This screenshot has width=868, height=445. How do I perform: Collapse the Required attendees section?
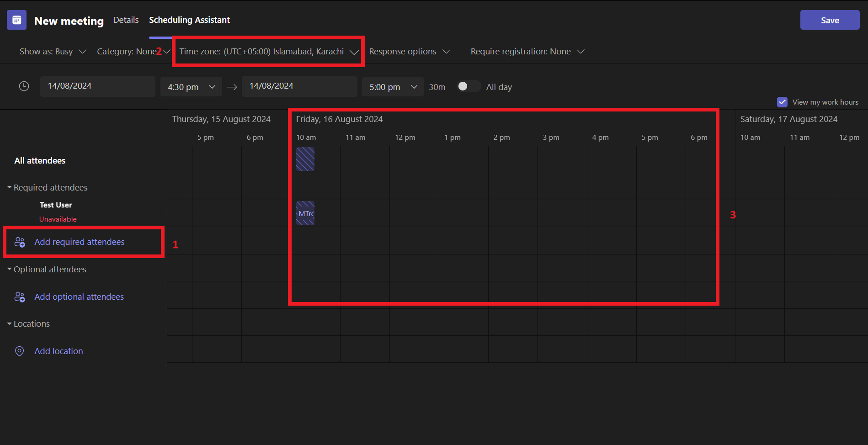coord(9,187)
